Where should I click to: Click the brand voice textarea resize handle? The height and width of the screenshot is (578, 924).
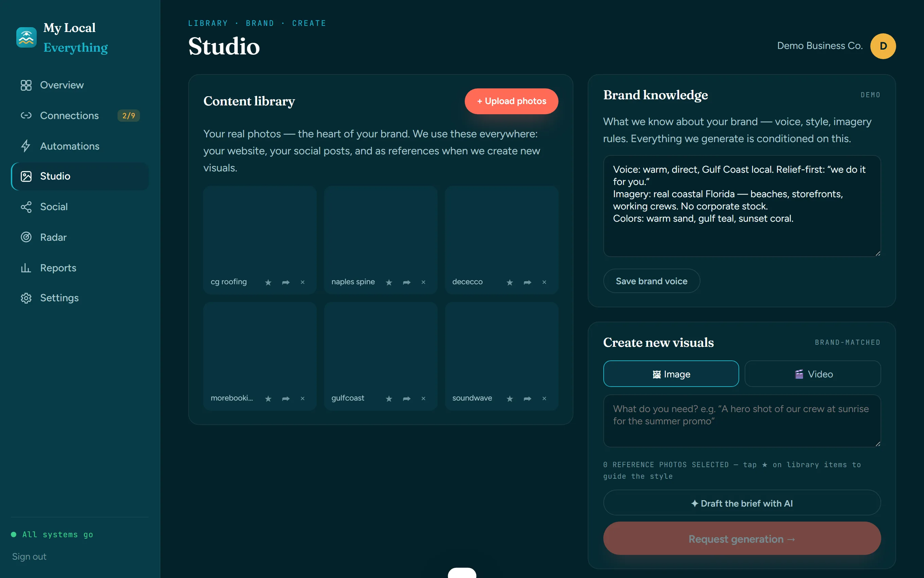click(x=878, y=253)
